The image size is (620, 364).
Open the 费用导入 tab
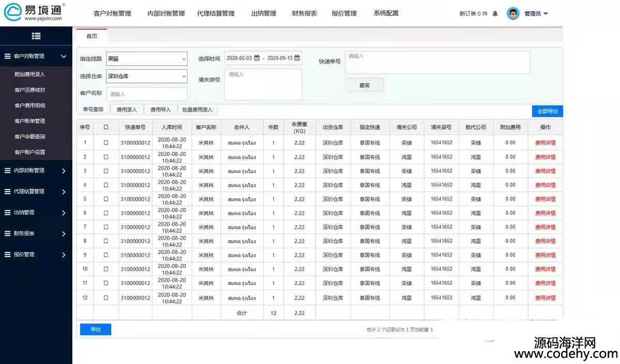(x=161, y=109)
